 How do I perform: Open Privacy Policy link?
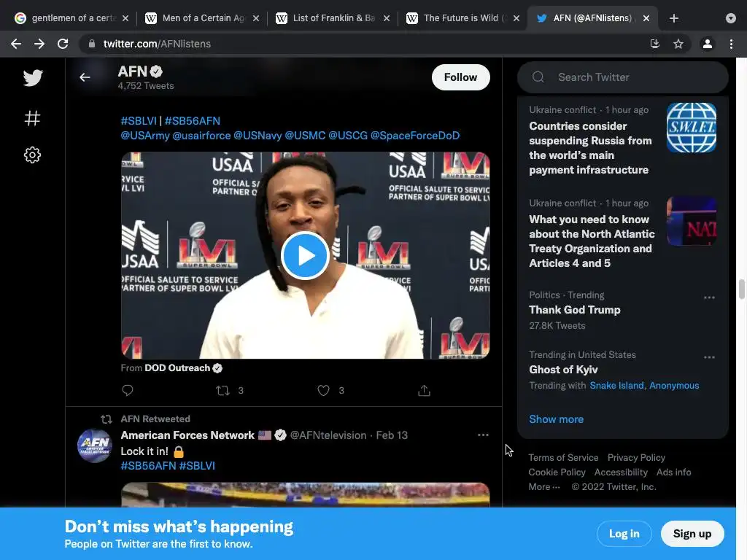point(636,458)
